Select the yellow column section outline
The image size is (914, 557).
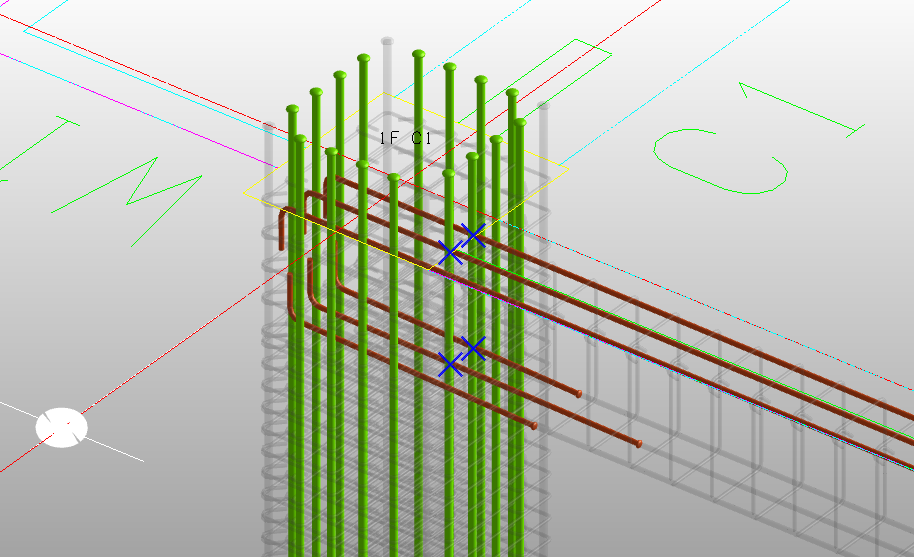click(x=405, y=181)
